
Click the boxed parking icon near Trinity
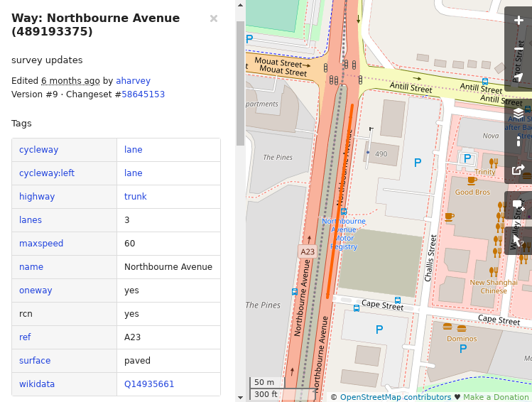click(467, 158)
